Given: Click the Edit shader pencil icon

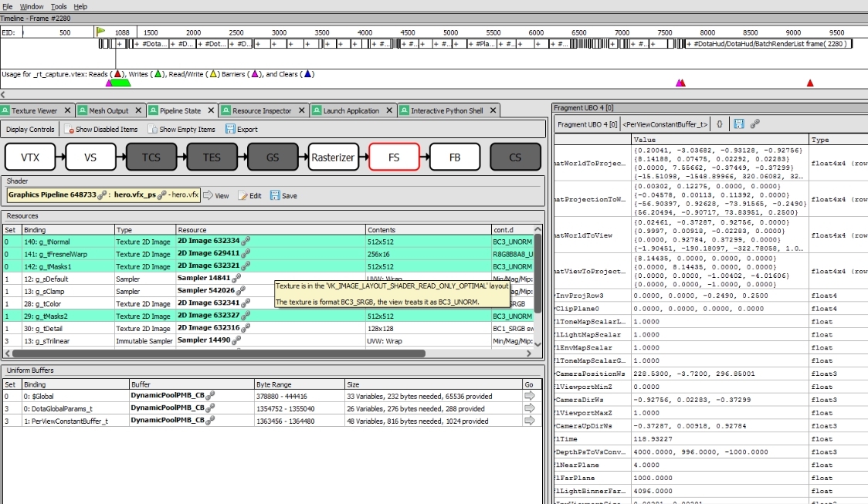Looking at the screenshot, I should coord(243,195).
